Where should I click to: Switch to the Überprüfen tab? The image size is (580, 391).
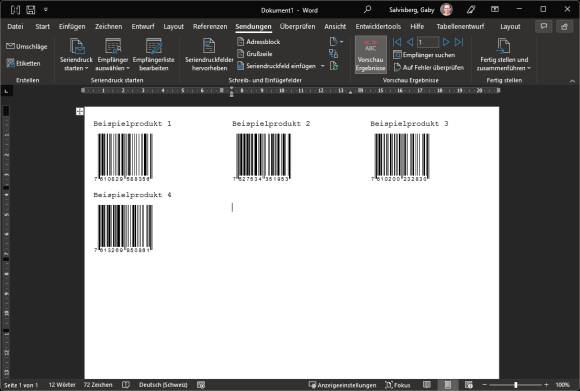tap(297, 27)
